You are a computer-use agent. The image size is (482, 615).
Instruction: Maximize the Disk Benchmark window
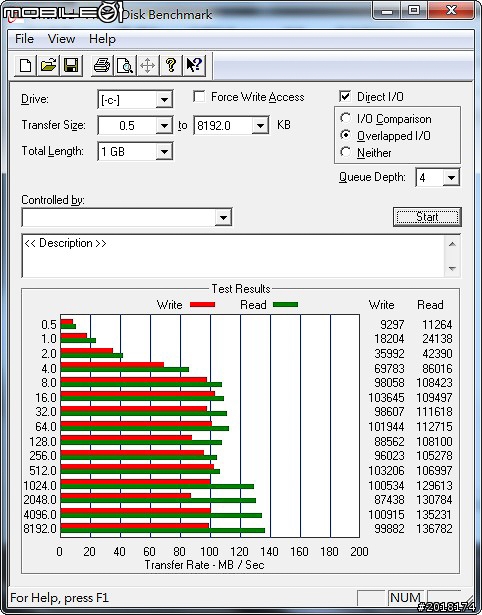414,11
